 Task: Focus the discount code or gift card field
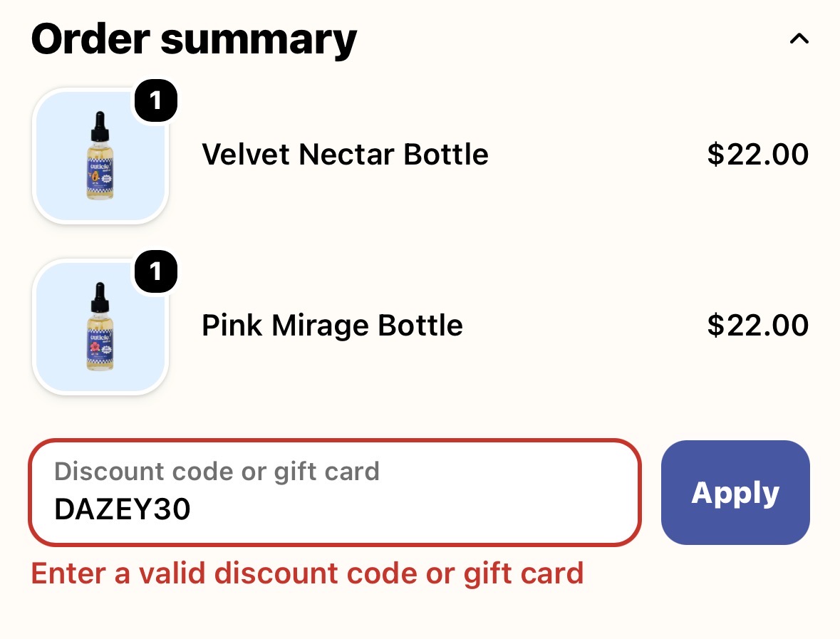click(335, 492)
